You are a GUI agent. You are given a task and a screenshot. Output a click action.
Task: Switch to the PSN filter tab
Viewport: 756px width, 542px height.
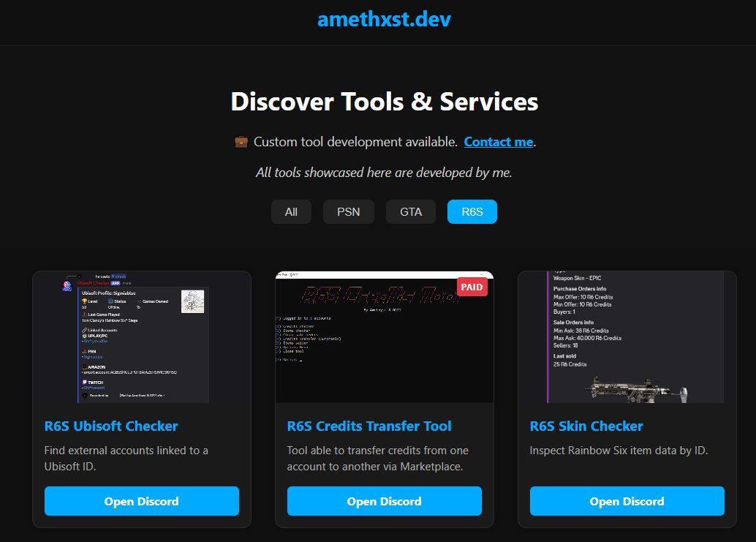coord(349,211)
